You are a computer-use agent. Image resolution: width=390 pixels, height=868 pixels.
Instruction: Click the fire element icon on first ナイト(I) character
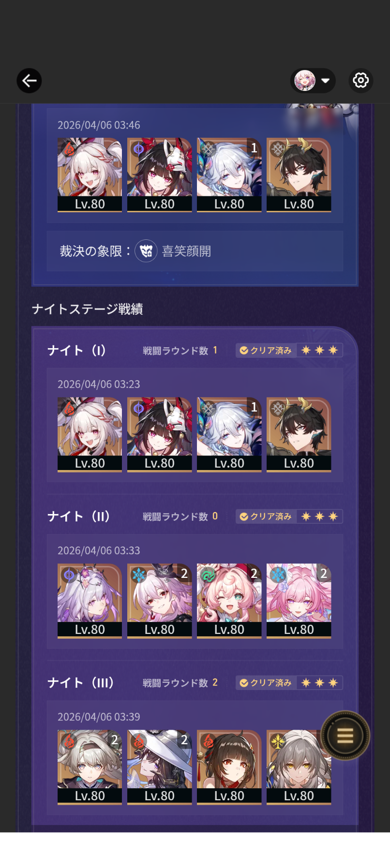[x=69, y=409]
